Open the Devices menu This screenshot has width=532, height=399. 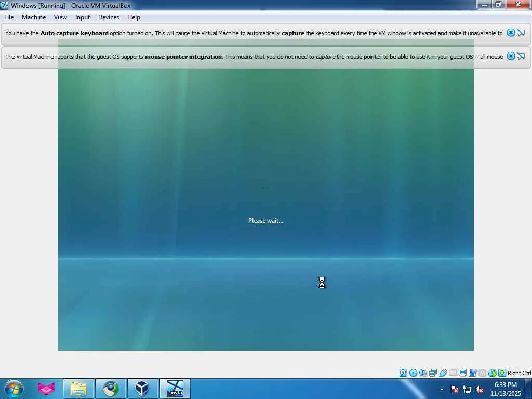coord(108,17)
